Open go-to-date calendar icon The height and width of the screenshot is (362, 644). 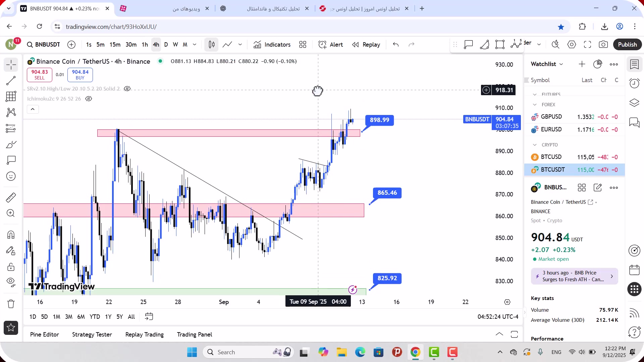point(149,316)
